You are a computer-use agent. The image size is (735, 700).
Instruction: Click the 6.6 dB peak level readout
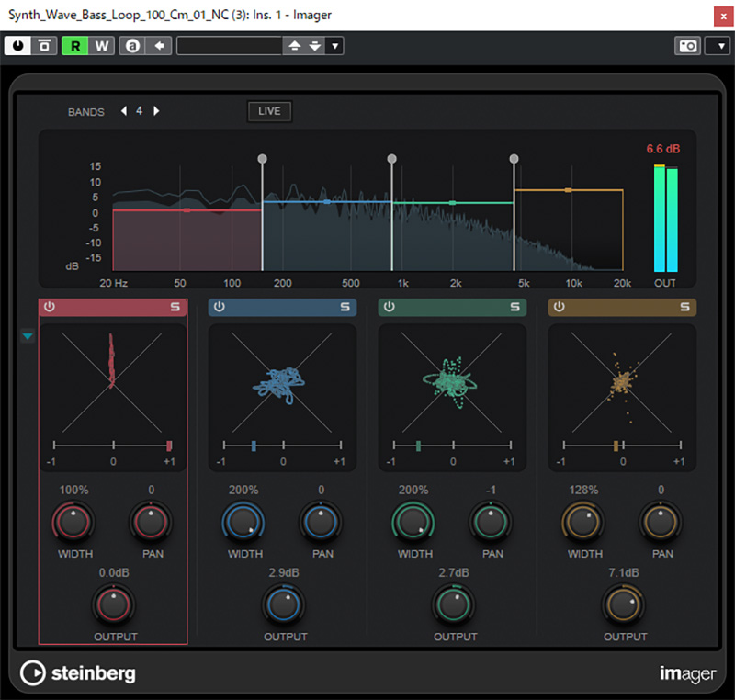[x=663, y=149]
